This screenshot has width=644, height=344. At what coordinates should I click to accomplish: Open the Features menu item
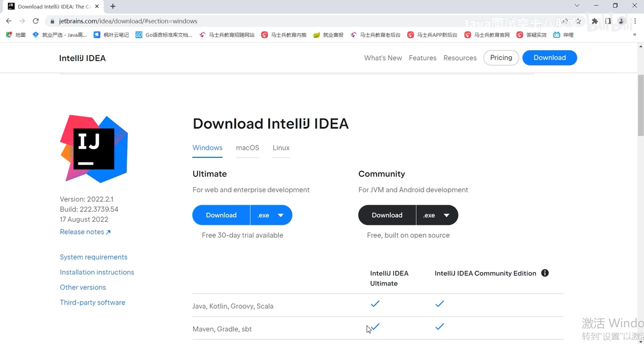tap(423, 58)
